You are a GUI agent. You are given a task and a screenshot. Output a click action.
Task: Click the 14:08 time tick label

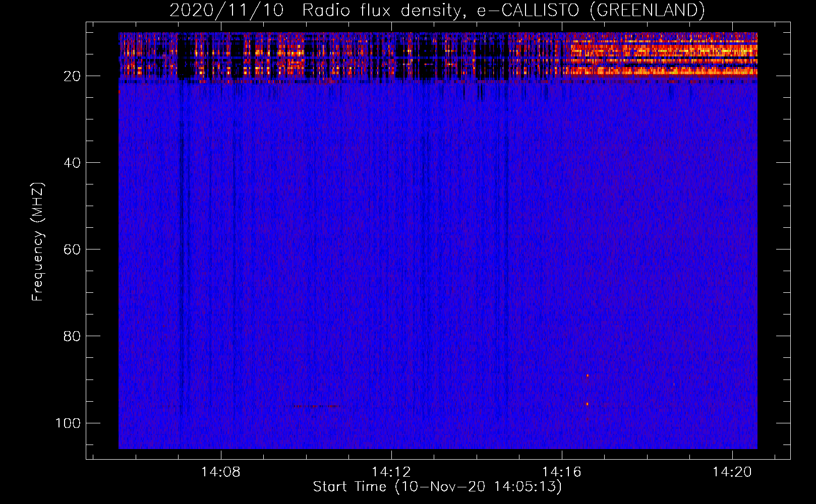pos(221,472)
